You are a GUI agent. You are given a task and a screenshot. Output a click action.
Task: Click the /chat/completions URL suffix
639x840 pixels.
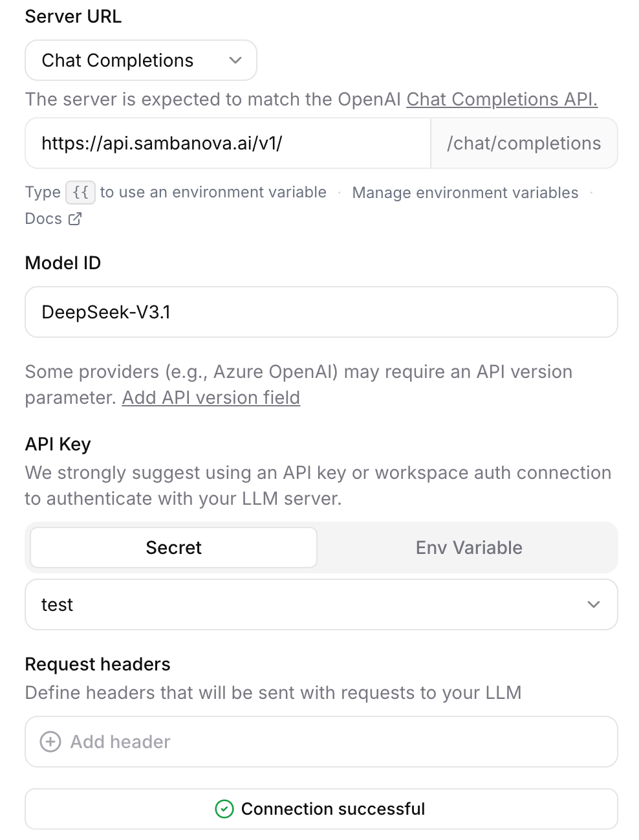(x=524, y=143)
